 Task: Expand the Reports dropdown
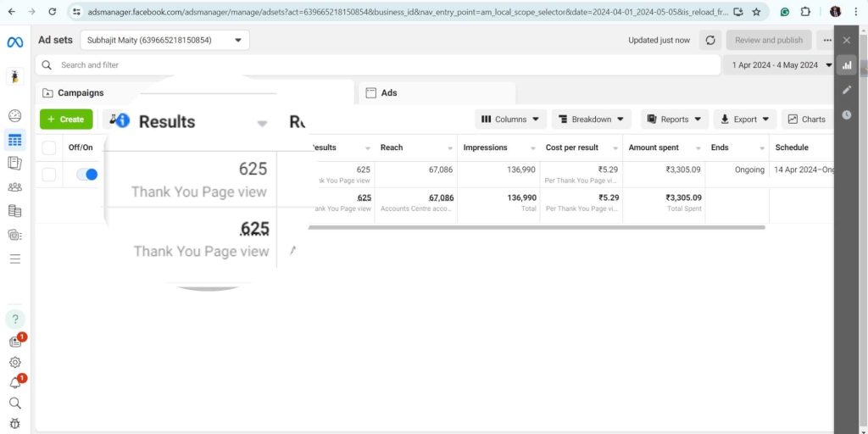pyautogui.click(x=674, y=119)
